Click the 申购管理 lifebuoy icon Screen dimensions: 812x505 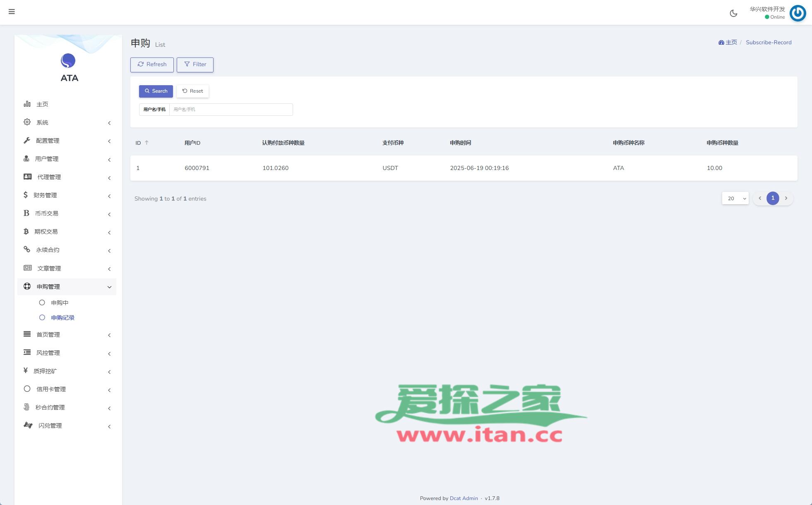27,286
